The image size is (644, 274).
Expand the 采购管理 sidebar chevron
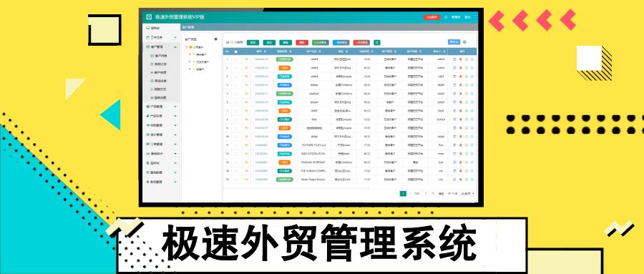(x=175, y=125)
